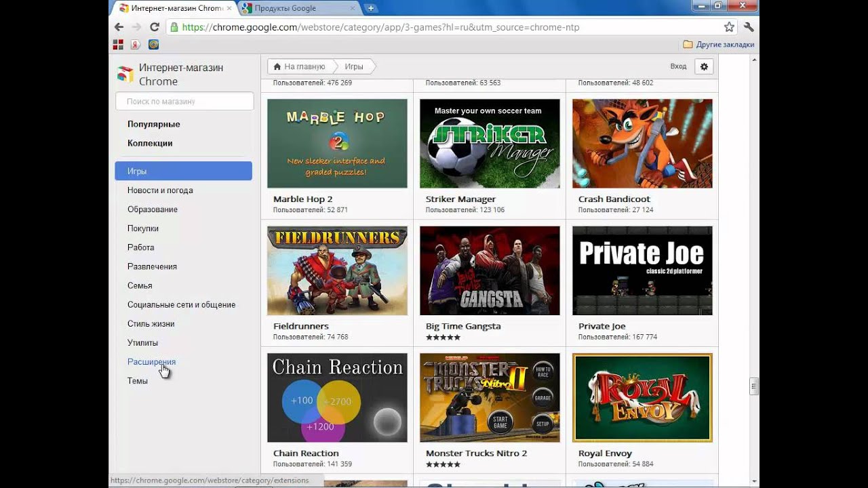Open the Crash Bandicoot thumbnail

click(642, 144)
